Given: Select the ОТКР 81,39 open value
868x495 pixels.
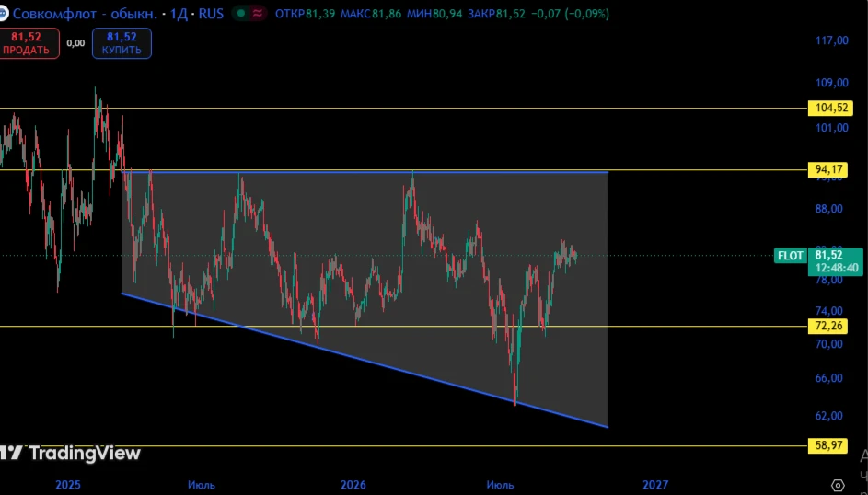Looking at the screenshot, I should tap(305, 13).
